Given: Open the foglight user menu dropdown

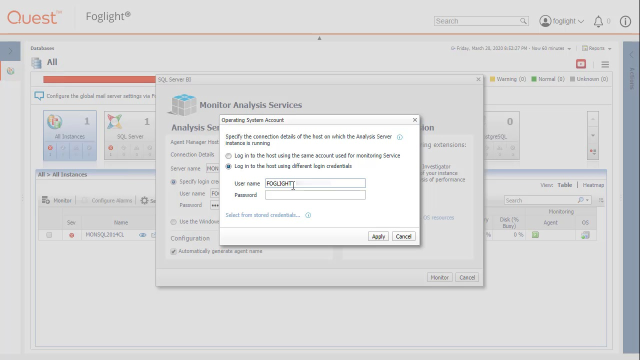Looking at the screenshot, I should pyautogui.click(x=562, y=21).
